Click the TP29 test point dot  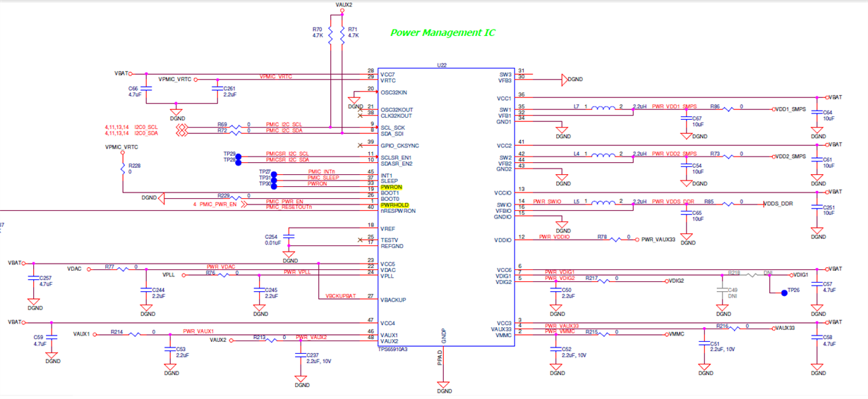pyautogui.click(x=239, y=156)
